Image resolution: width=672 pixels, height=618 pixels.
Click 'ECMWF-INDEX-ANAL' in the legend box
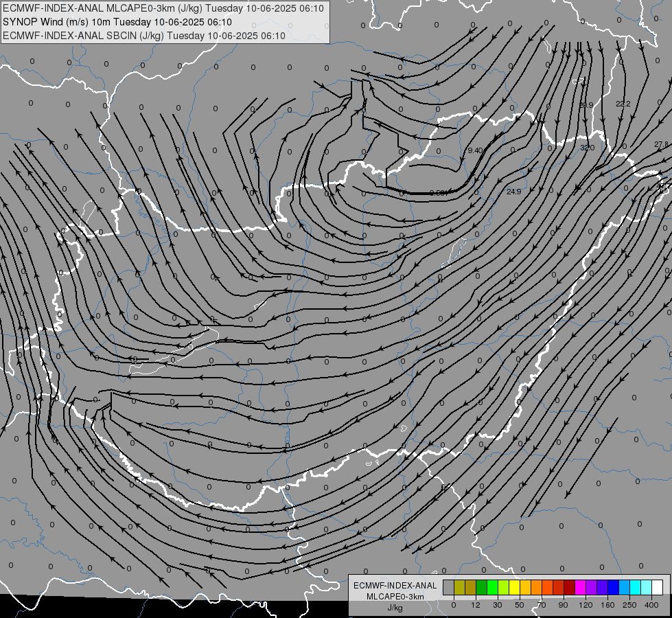point(395,586)
